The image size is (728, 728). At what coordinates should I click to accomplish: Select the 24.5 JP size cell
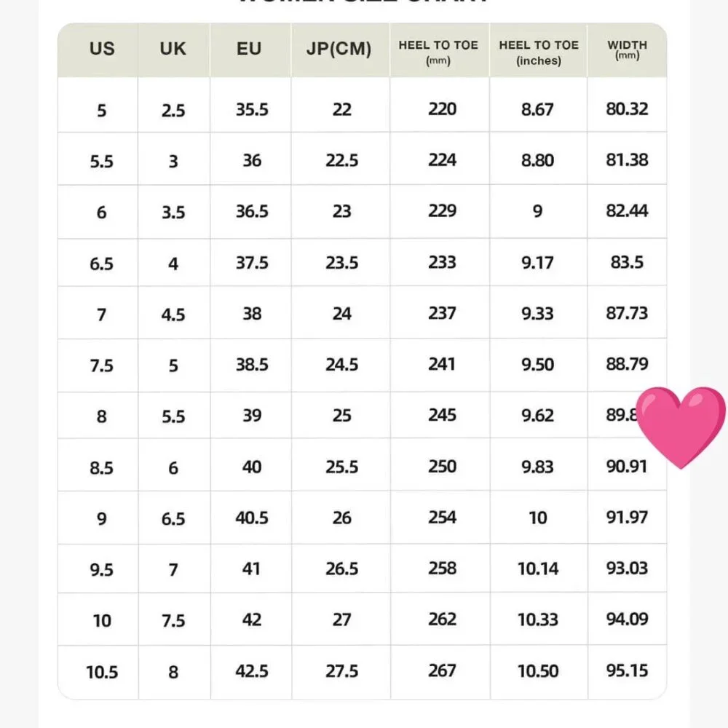pos(341,365)
